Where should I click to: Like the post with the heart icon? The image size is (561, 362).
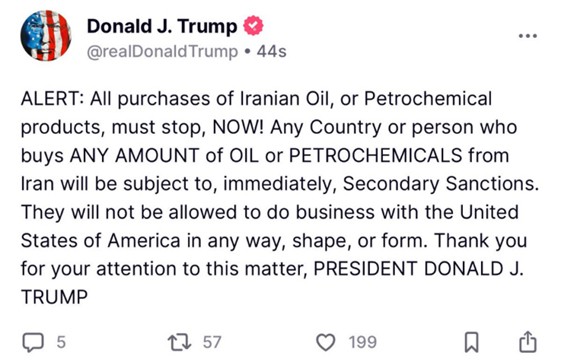pos(326,342)
